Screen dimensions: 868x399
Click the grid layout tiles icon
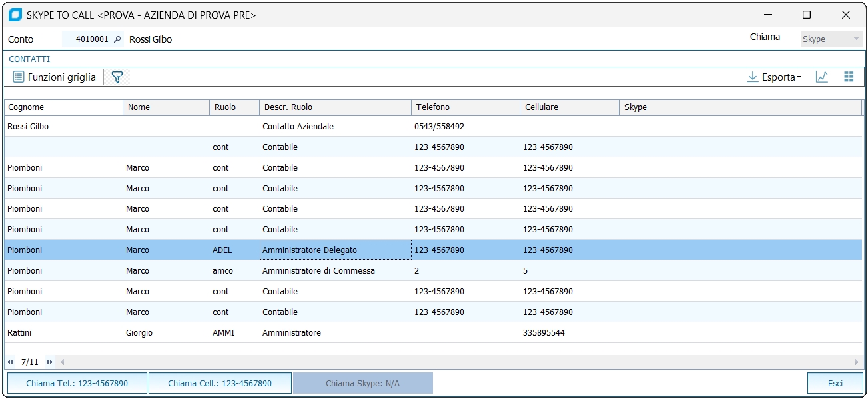849,77
